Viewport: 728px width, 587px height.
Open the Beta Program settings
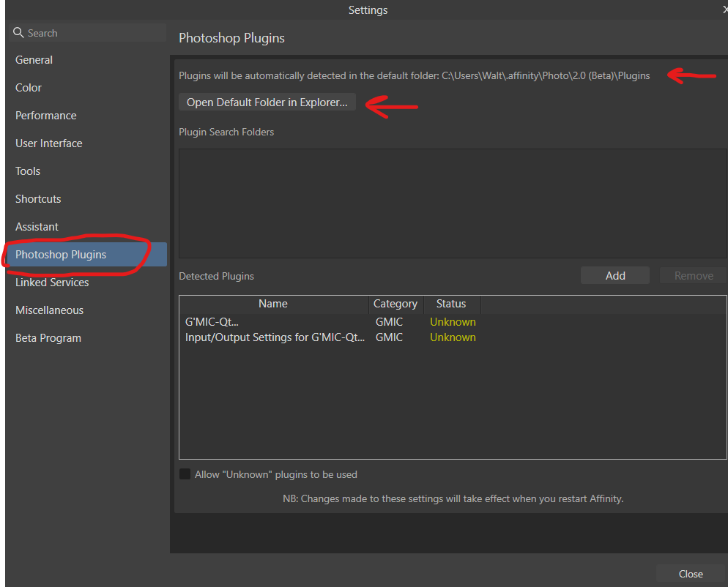48,337
